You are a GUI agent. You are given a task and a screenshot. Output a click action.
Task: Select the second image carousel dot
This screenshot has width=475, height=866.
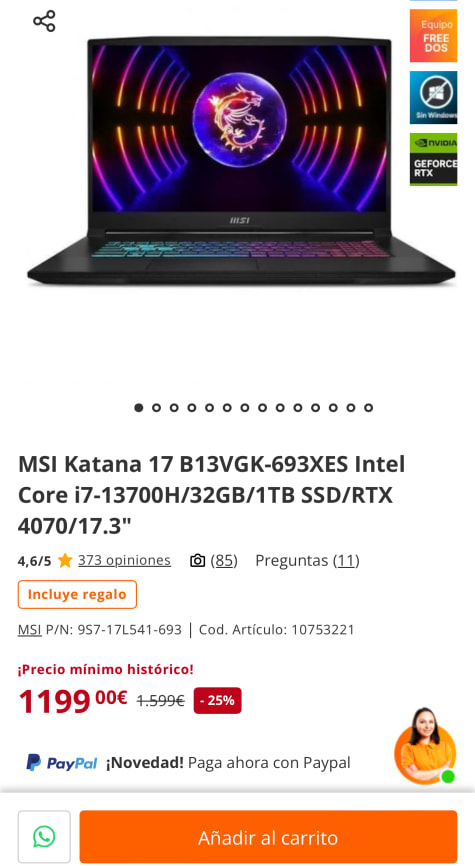point(156,408)
